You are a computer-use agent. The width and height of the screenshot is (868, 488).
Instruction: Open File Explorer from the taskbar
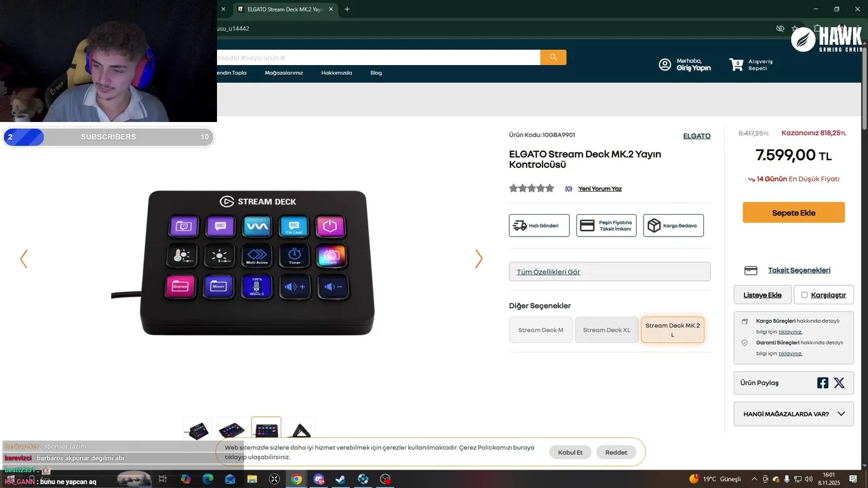click(252, 479)
